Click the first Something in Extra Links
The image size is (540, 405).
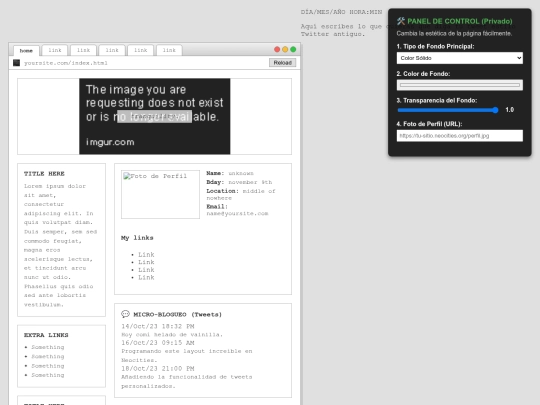click(48, 347)
